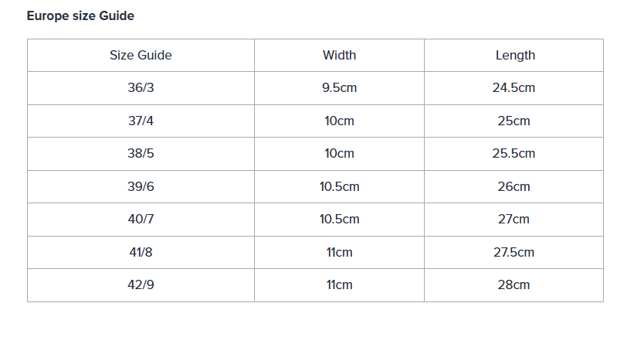Select the 36/3 size cell
This screenshot has height=344, width=644.
coord(141,88)
